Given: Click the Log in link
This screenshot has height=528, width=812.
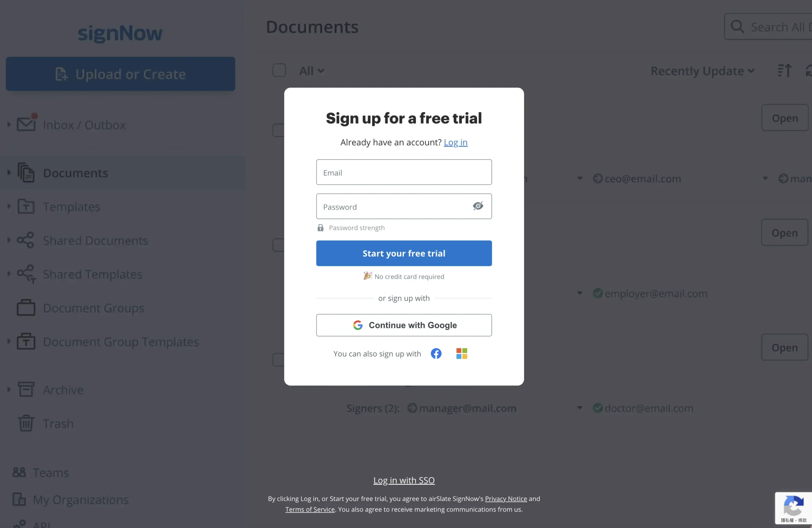Looking at the screenshot, I should (x=455, y=142).
